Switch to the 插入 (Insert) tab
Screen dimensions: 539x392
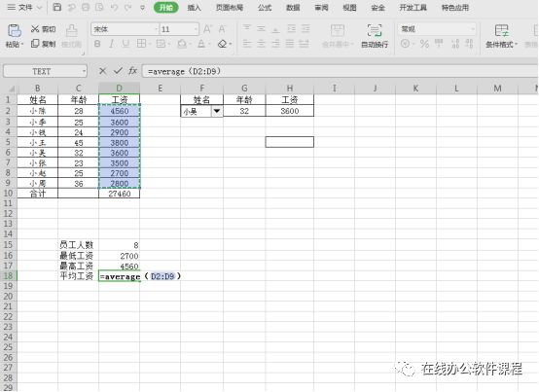194,7
